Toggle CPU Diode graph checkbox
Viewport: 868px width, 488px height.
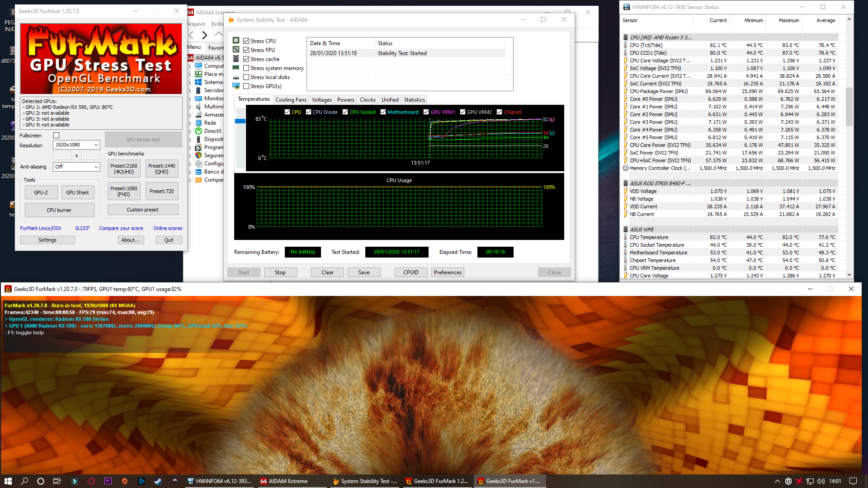pos(308,112)
